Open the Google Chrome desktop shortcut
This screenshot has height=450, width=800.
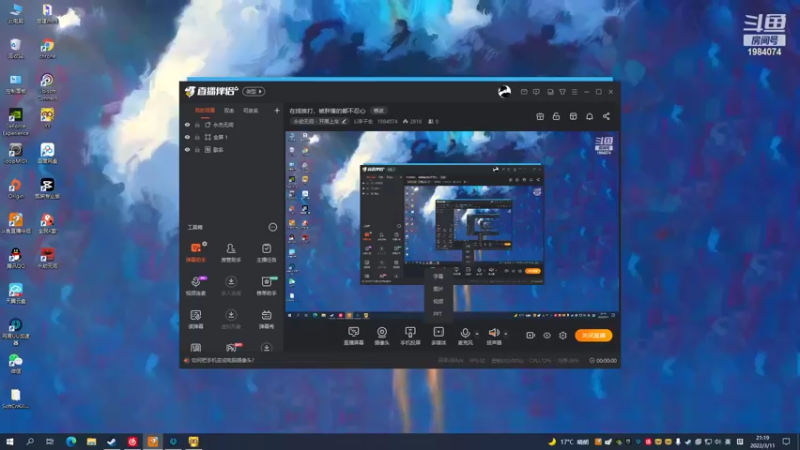pyautogui.click(x=47, y=48)
